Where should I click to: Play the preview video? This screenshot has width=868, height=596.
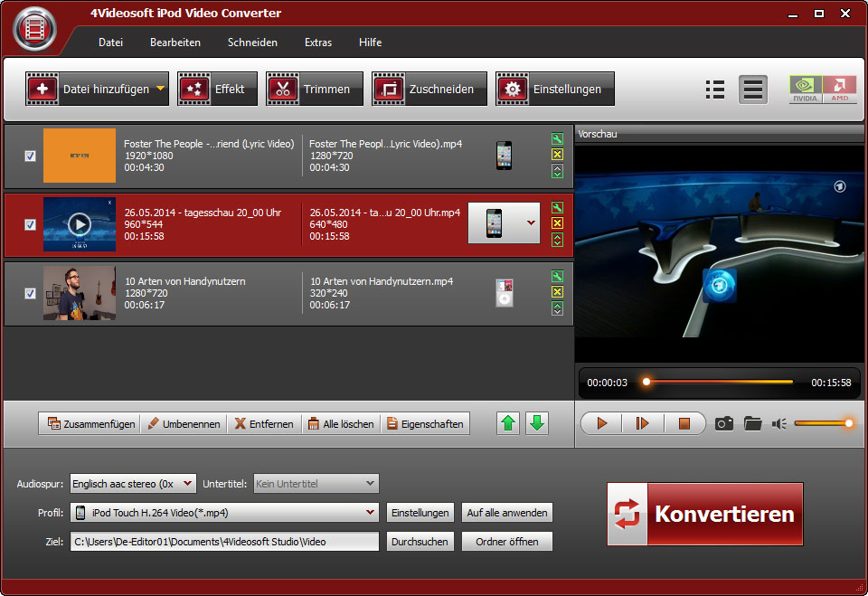click(x=602, y=424)
